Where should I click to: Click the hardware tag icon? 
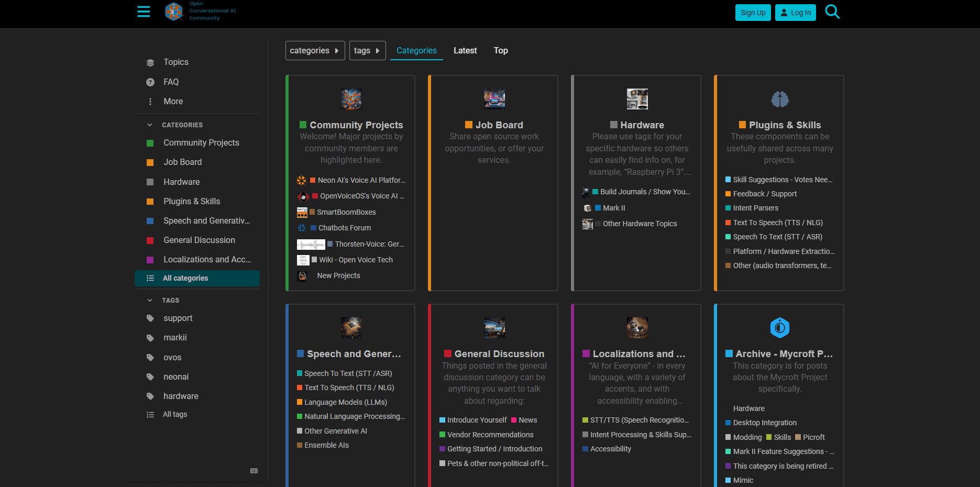pyautogui.click(x=150, y=396)
